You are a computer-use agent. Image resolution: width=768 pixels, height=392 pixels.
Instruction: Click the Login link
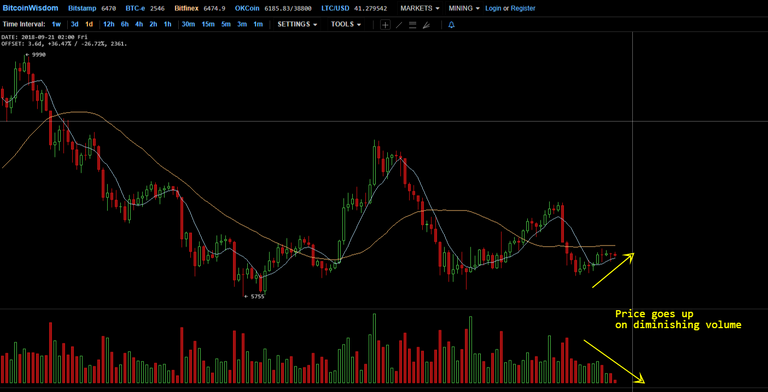coord(493,8)
